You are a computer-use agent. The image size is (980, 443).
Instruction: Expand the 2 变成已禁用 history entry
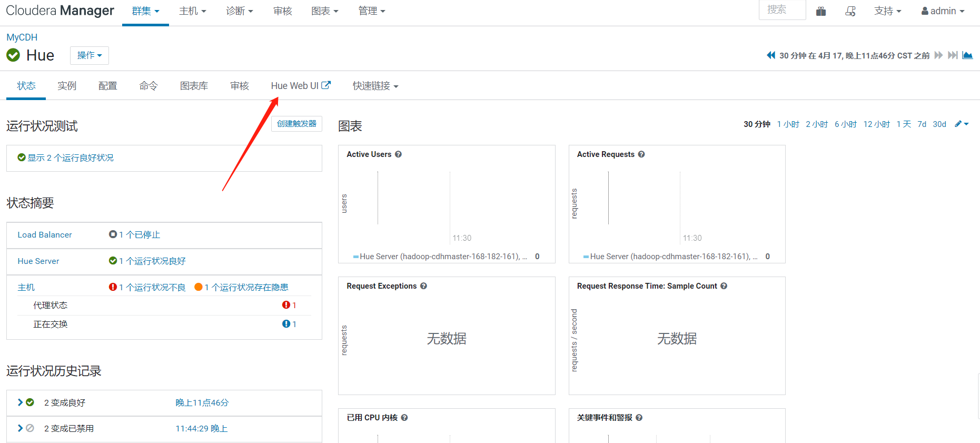(20, 428)
